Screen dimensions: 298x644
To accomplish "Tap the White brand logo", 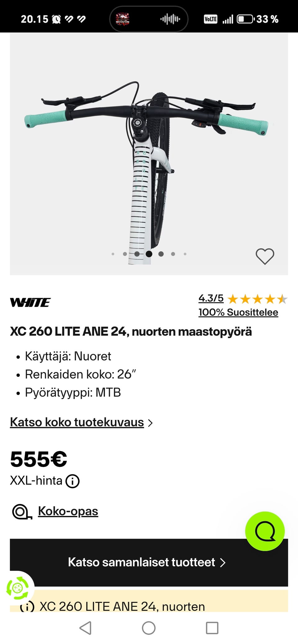I will (x=30, y=302).
